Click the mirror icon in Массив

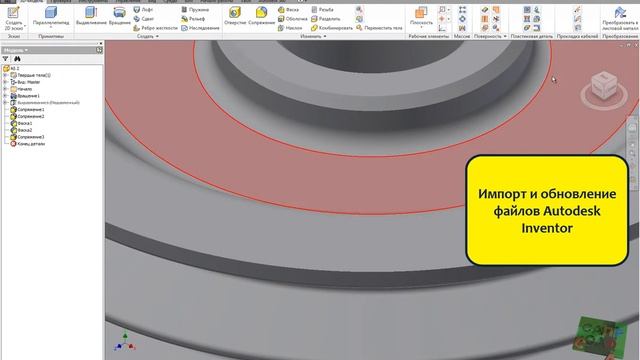[462, 28]
